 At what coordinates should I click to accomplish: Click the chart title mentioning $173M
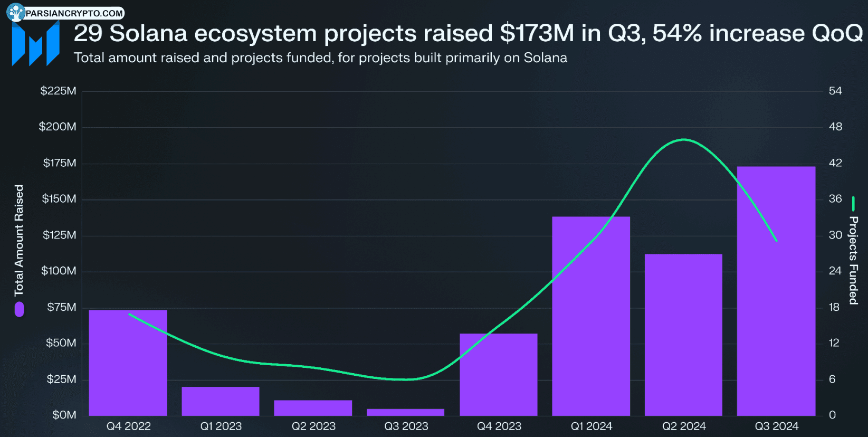click(x=468, y=33)
